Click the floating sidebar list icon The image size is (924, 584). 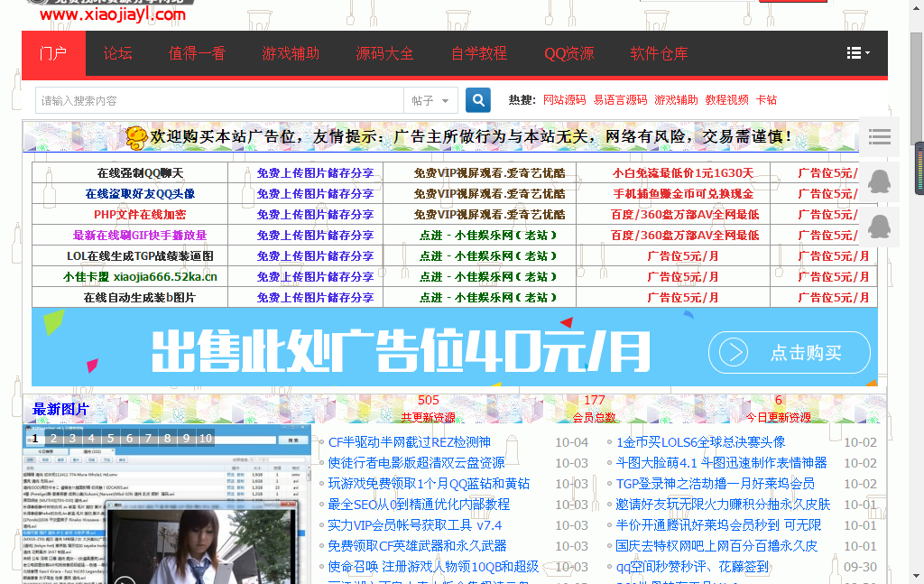coord(879,136)
